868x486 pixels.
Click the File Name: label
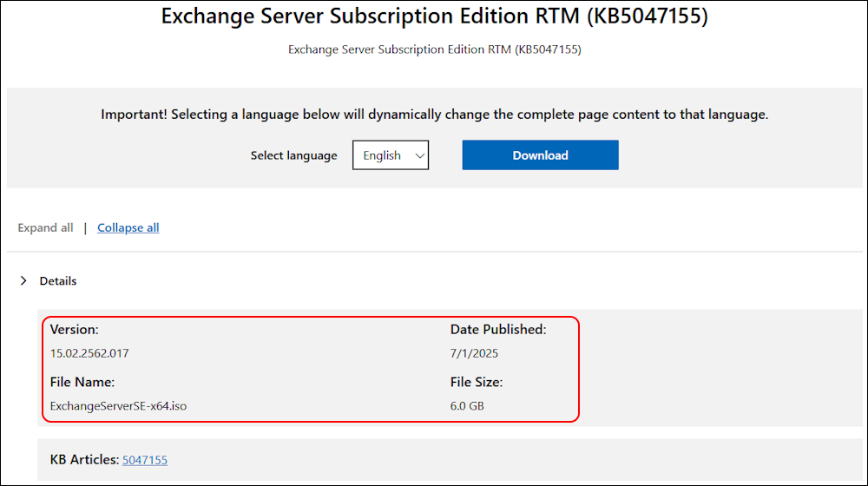[x=82, y=382]
